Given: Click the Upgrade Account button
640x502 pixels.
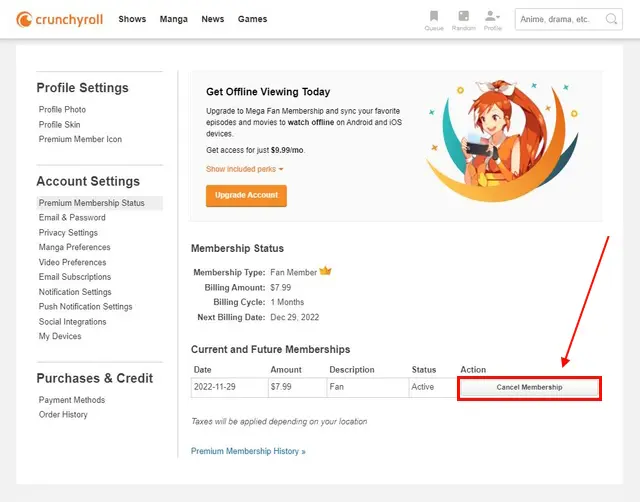Looking at the screenshot, I should click(x=246, y=196).
